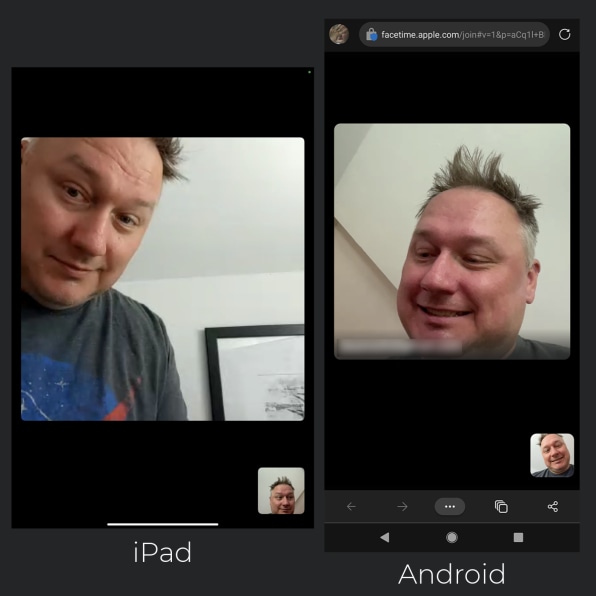Click the Android caption text

[x=452, y=574]
